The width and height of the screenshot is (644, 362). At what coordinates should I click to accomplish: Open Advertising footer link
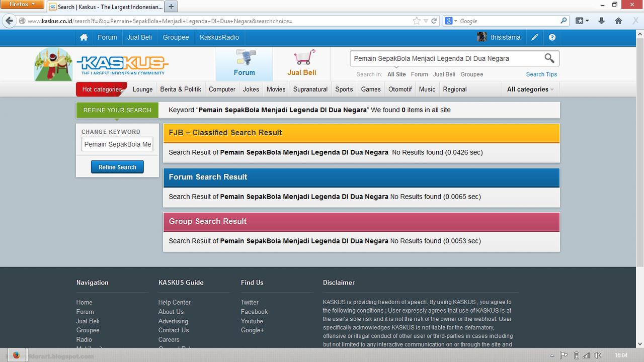tap(173, 321)
